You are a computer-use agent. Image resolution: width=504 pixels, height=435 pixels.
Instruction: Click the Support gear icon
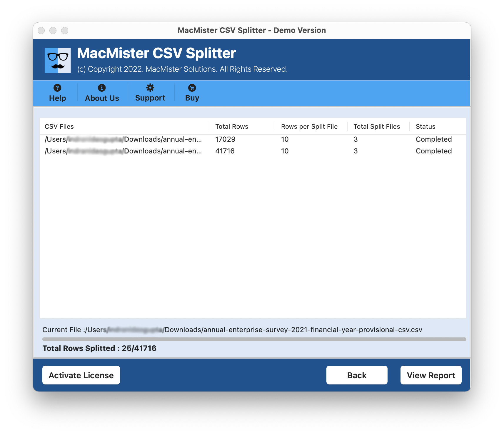point(150,88)
